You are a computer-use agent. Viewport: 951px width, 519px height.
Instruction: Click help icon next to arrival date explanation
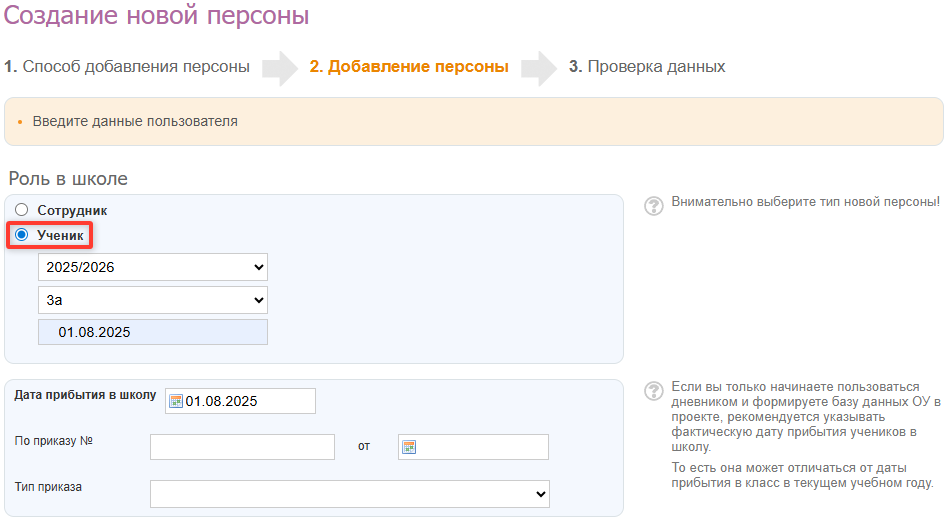(x=654, y=391)
